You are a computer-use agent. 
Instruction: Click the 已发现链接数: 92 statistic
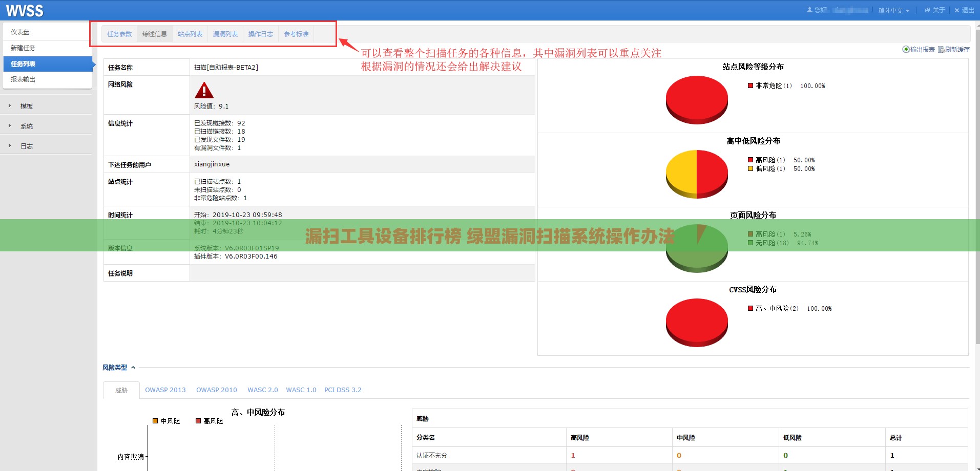coord(220,123)
